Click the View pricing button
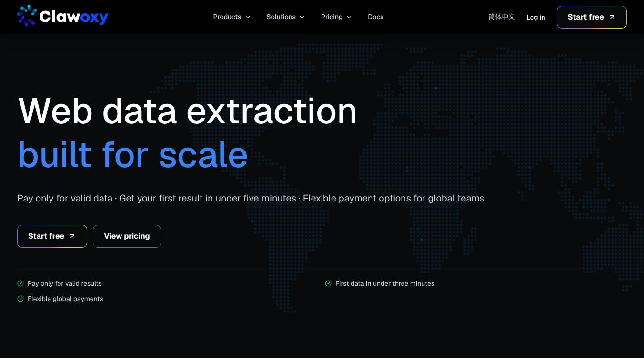644x362 pixels. point(127,236)
